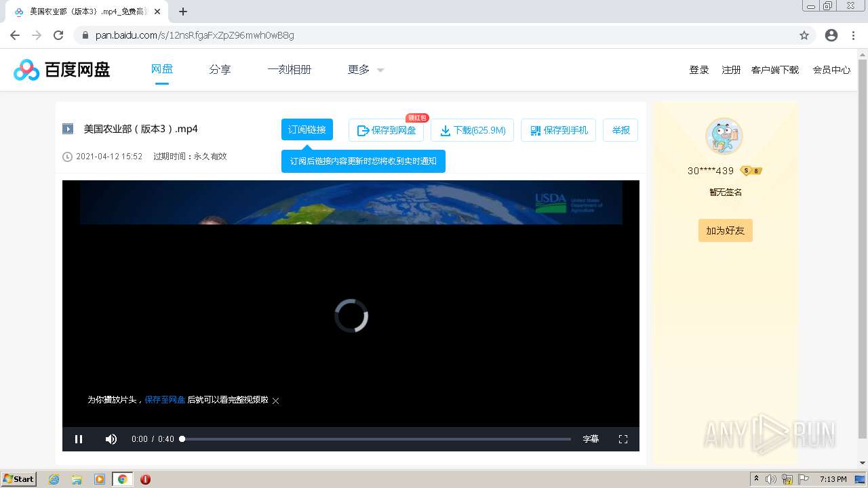The image size is (868, 488).
Task: Open the 分享 tab
Action: [220, 69]
